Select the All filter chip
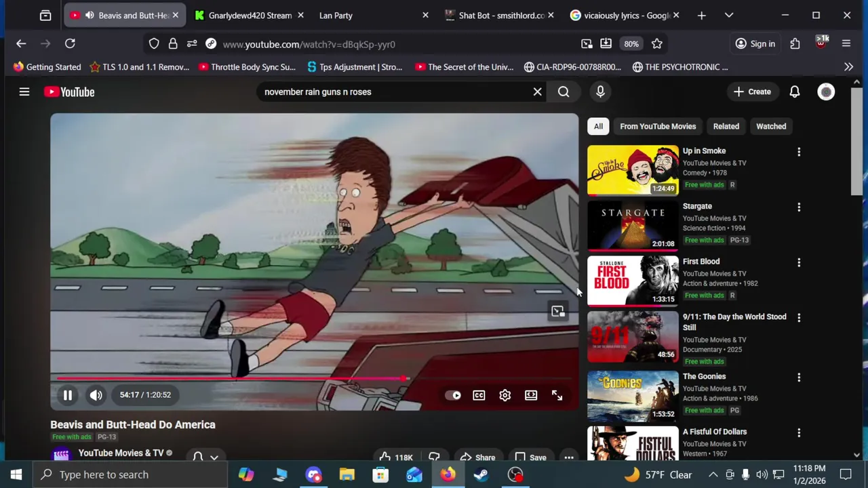Viewport: 868px width, 488px height. [598, 126]
